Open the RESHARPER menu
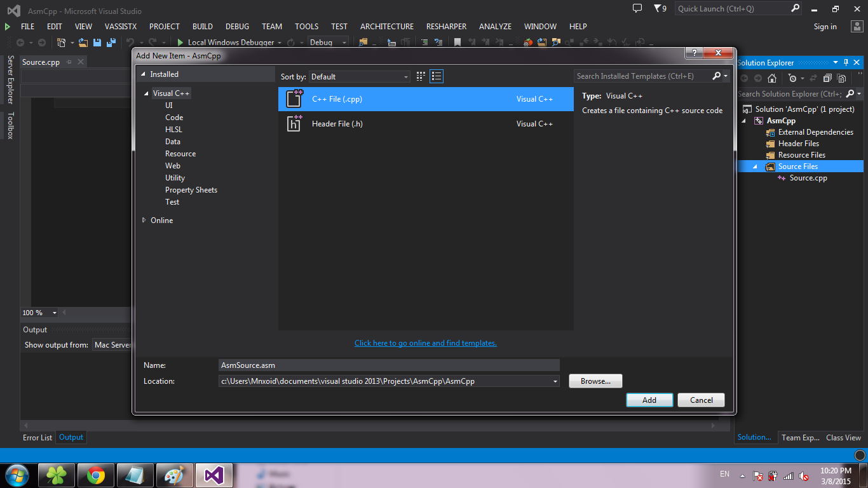 click(446, 27)
